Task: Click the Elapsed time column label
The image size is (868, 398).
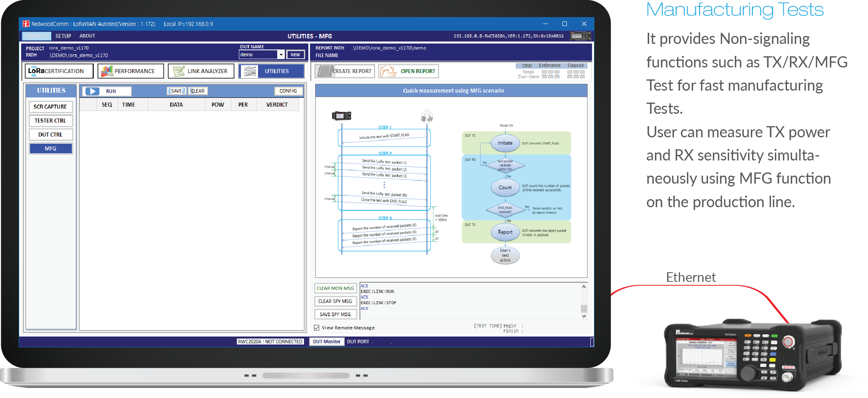Action: tap(576, 65)
